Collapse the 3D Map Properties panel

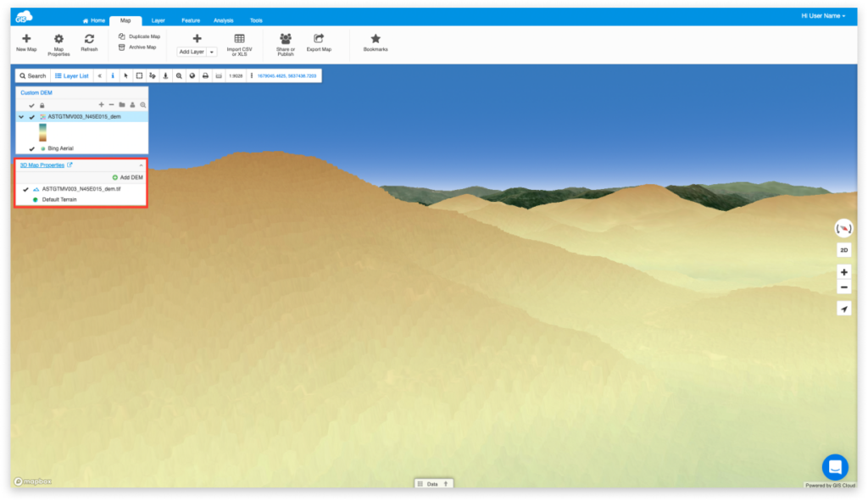pos(141,164)
